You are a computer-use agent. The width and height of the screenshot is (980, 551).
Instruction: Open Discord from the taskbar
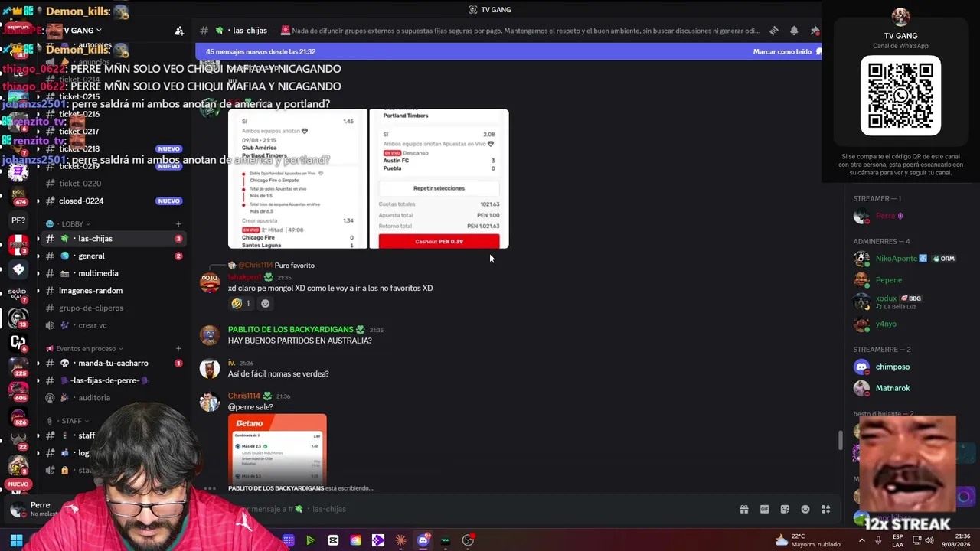coord(423,540)
